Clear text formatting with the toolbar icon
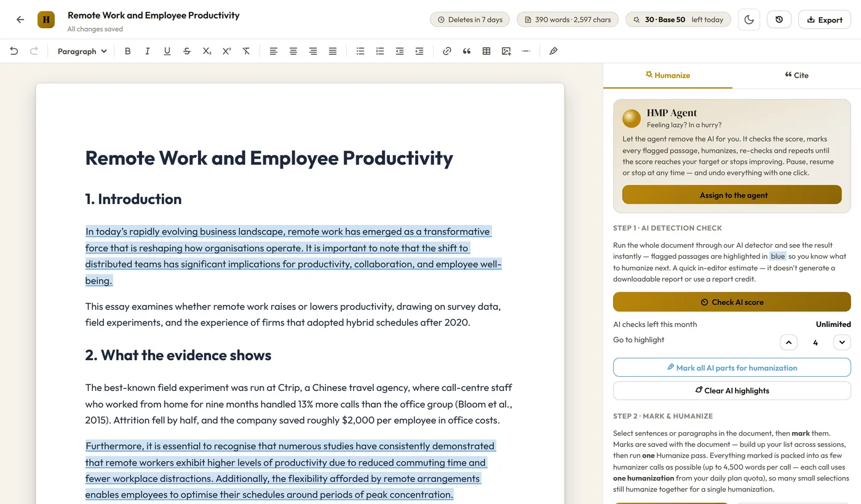Viewport: 861px width, 504px height. click(x=246, y=52)
